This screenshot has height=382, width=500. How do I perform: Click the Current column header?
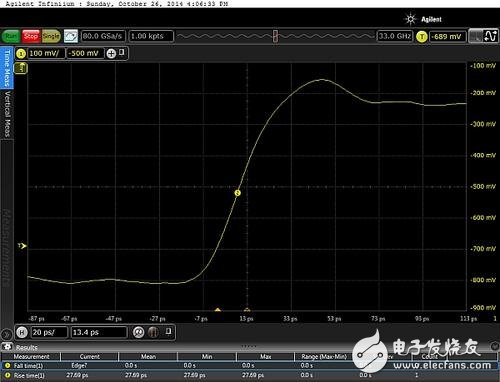pyautogui.click(x=89, y=357)
